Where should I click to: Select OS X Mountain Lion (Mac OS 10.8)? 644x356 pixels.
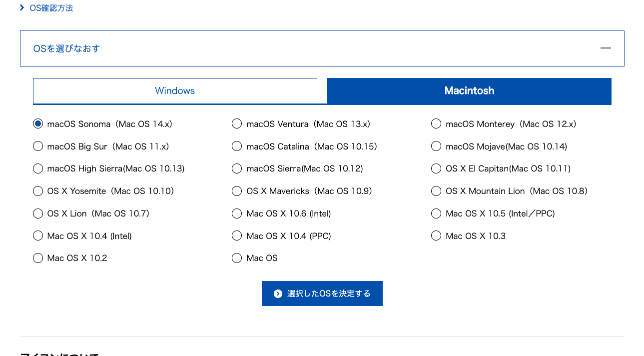click(x=436, y=191)
